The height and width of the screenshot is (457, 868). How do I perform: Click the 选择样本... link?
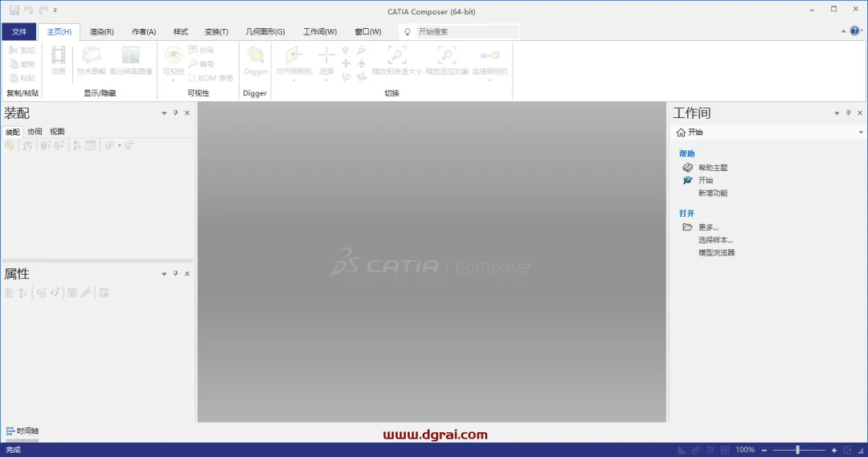point(715,240)
